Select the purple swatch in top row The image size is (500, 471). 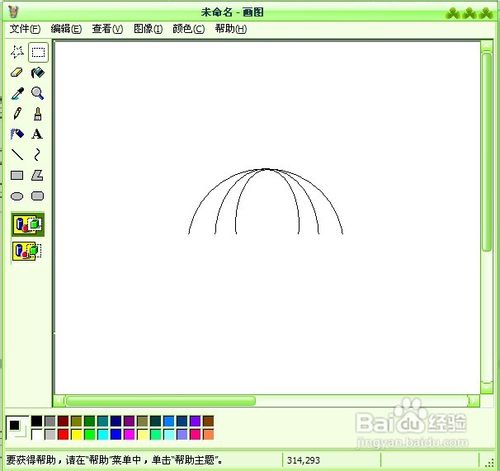point(129,421)
